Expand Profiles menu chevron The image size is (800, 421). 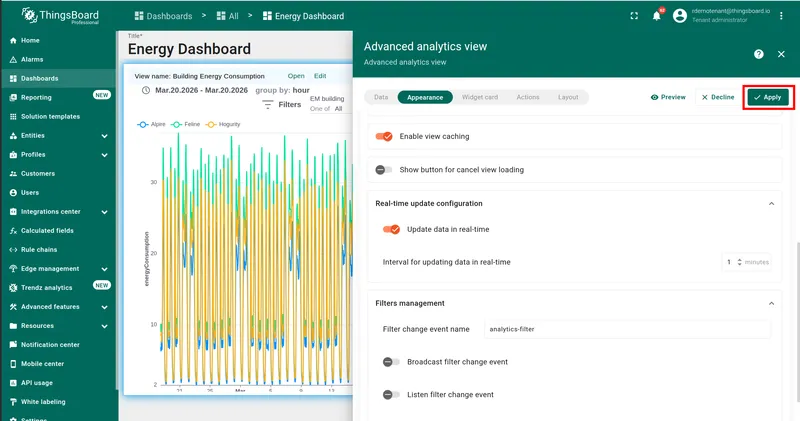point(105,155)
